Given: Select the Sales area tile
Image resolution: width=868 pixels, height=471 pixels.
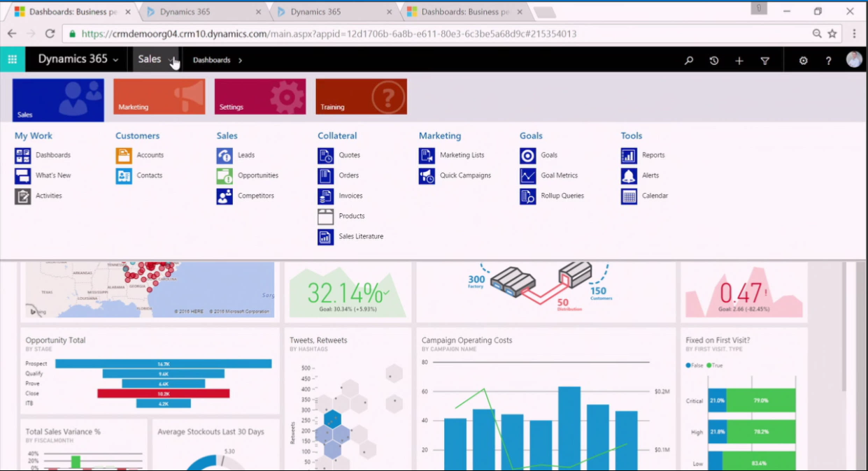Looking at the screenshot, I should [58, 100].
